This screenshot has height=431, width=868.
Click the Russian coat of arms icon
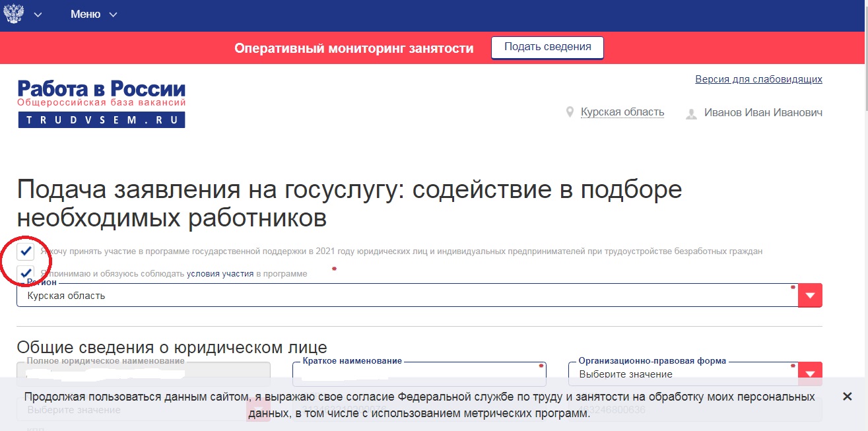point(14,15)
